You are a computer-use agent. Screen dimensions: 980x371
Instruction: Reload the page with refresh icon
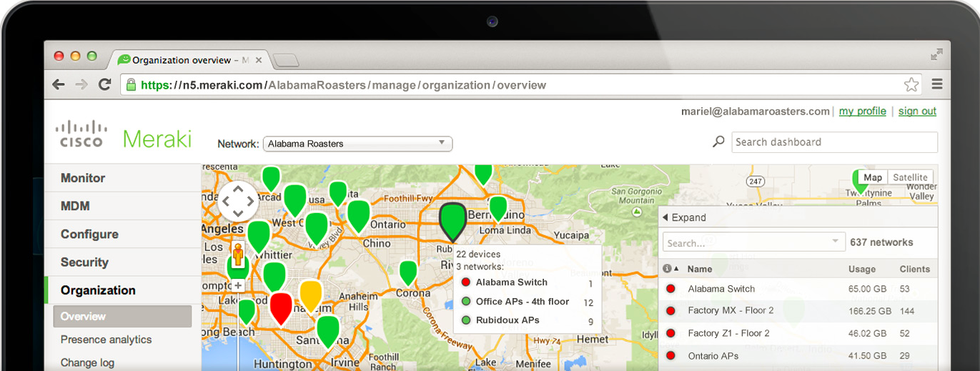(105, 84)
